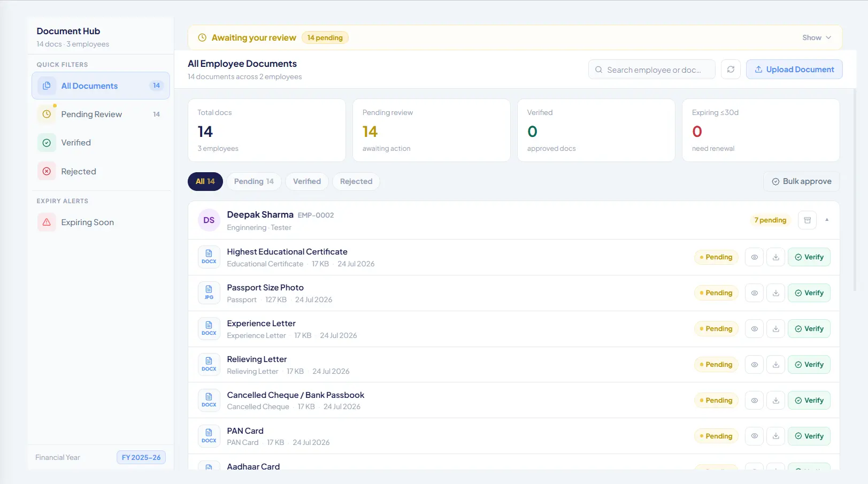This screenshot has height=484, width=868.
Task: Click the clock icon in Awaiting your review banner
Action: point(202,38)
